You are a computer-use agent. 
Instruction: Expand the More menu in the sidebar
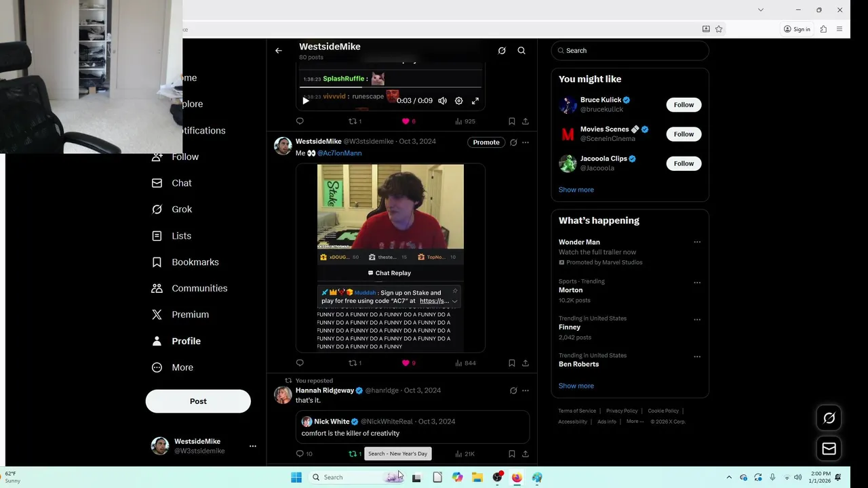click(x=172, y=368)
